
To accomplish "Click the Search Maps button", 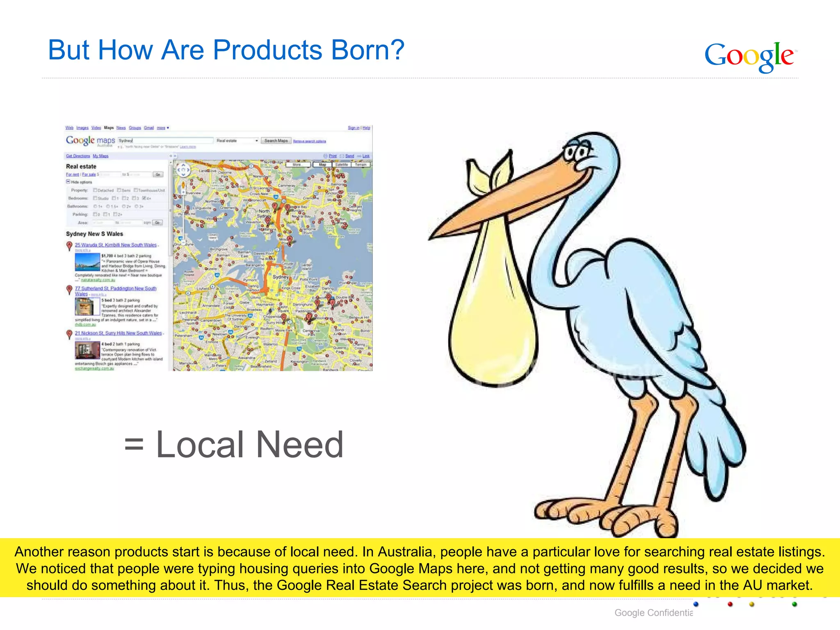I will tap(276, 141).
